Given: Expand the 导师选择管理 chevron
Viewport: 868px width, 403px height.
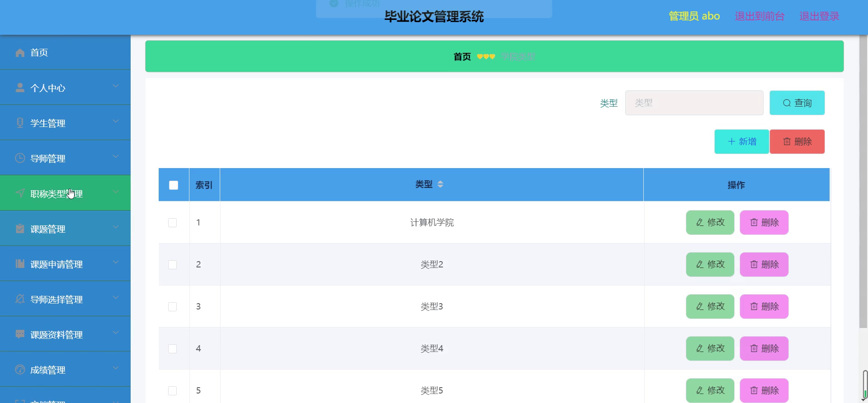Looking at the screenshot, I should pyautogui.click(x=116, y=297).
